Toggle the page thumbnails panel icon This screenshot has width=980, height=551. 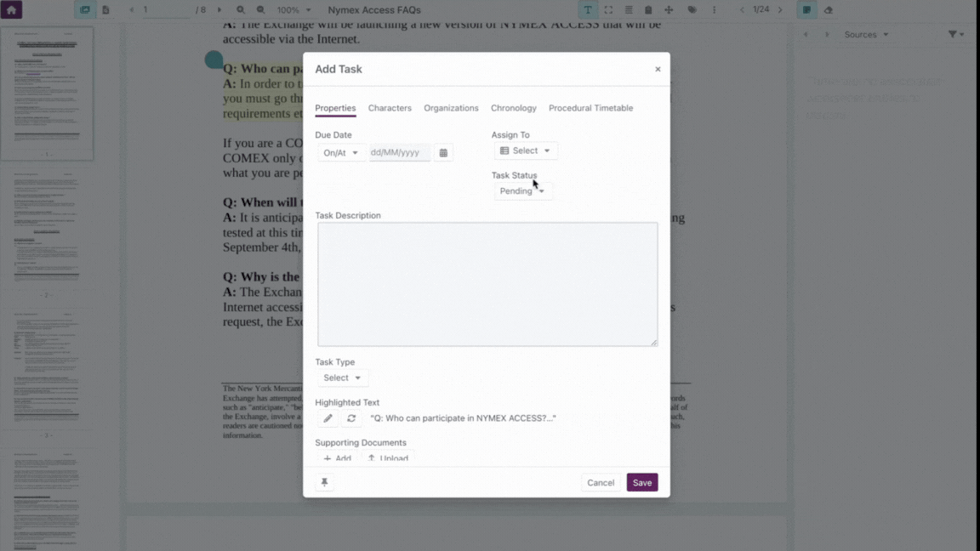point(85,10)
